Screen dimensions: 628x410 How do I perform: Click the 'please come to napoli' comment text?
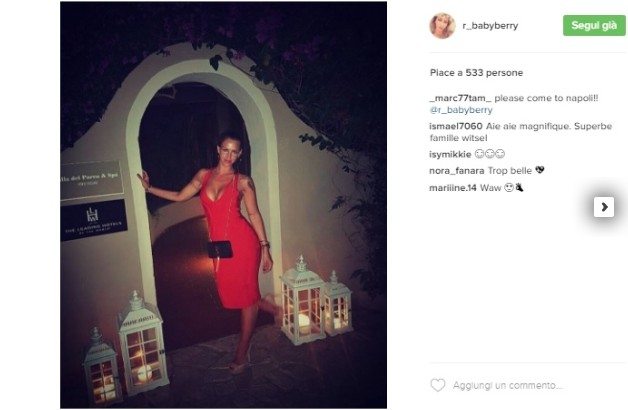(x=546, y=98)
